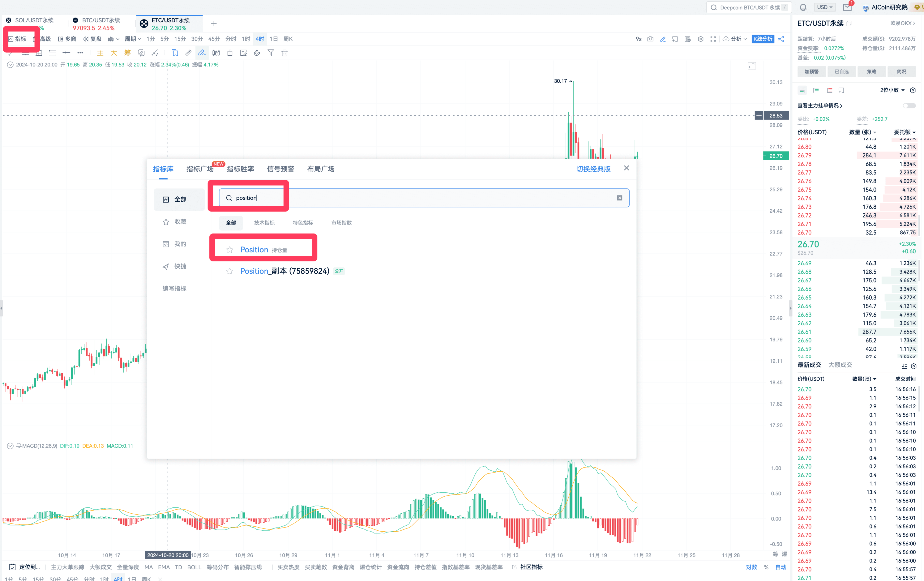This screenshot has height=581, width=924.
Task: Select the parallel lines drawing tool
Action: point(53,53)
